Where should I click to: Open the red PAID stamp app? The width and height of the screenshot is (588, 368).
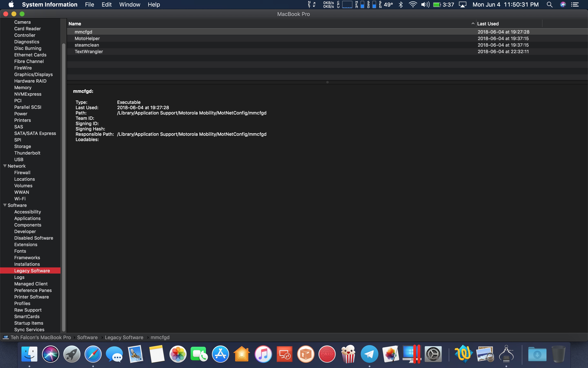point(327,354)
